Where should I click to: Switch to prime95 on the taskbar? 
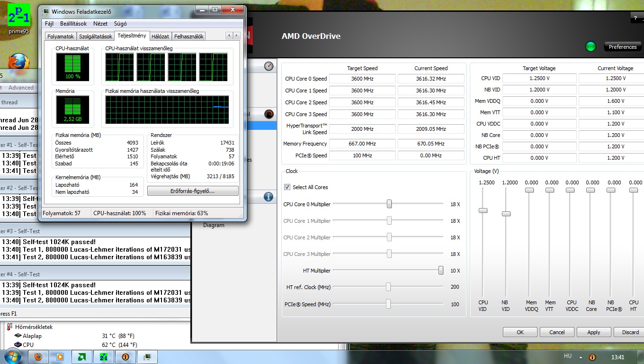[x=104, y=356]
